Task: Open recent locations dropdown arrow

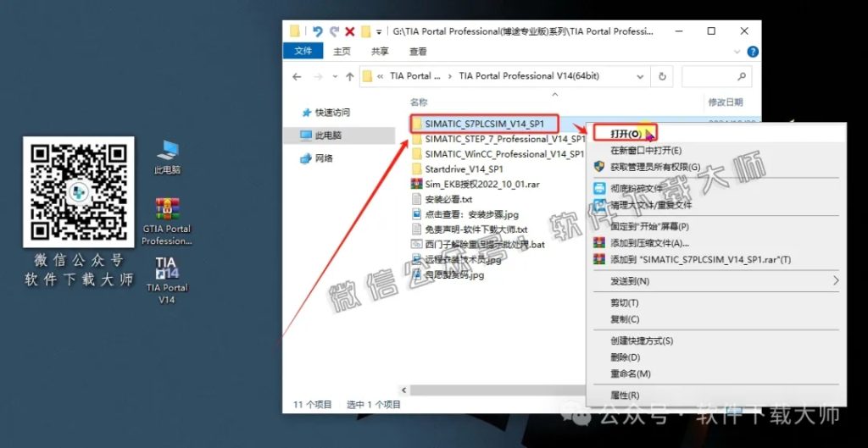Action: coord(334,77)
